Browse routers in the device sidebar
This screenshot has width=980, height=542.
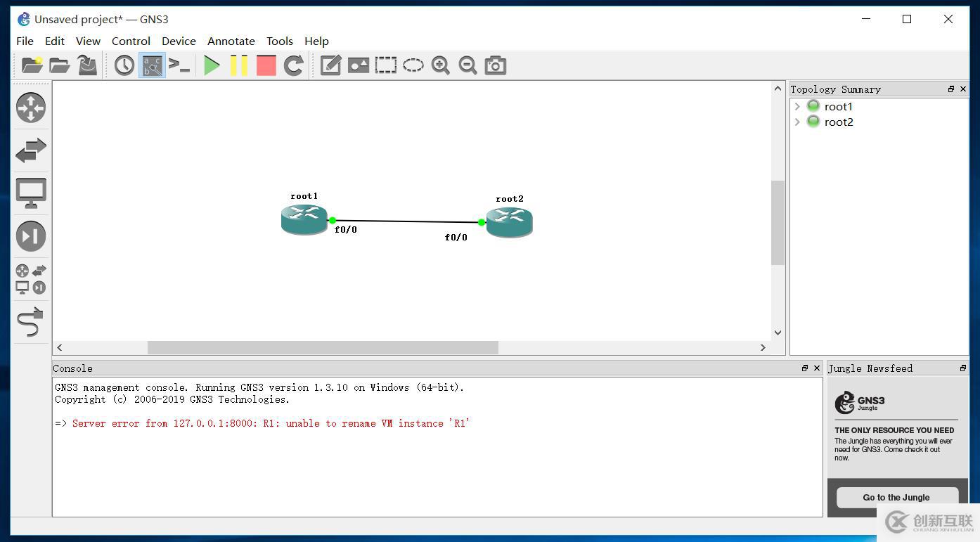click(x=31, y=108)
